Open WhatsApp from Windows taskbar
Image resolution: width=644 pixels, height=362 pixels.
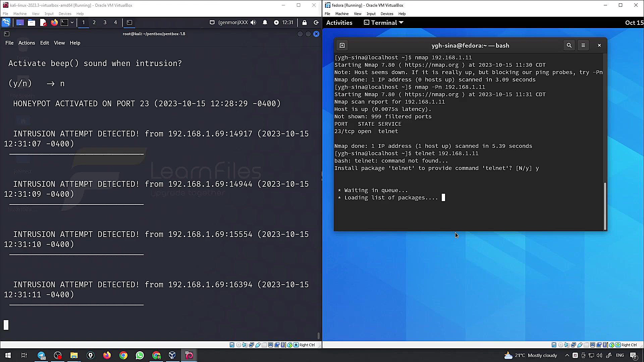point(140,355)
